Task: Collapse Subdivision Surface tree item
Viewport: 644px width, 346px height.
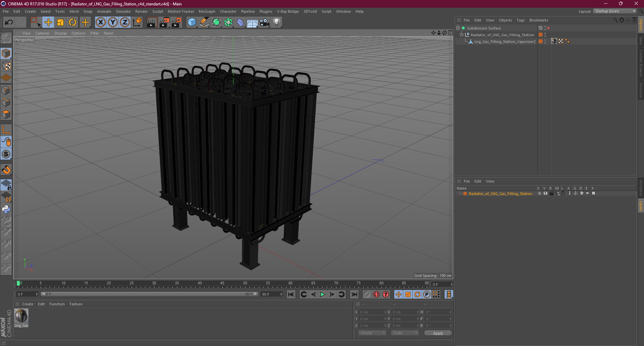Action: click(x=458, y=28)
